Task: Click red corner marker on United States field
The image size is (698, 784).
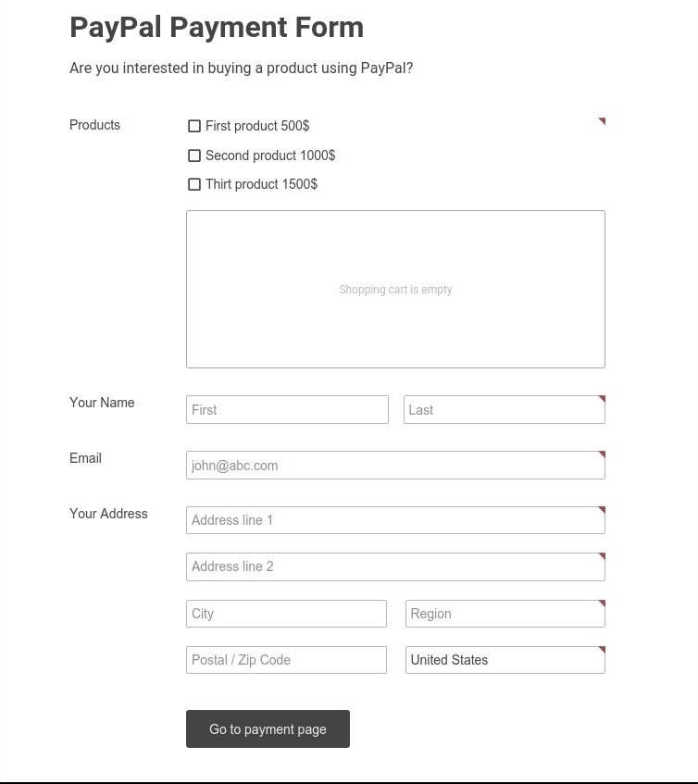Action: point(602,650)
